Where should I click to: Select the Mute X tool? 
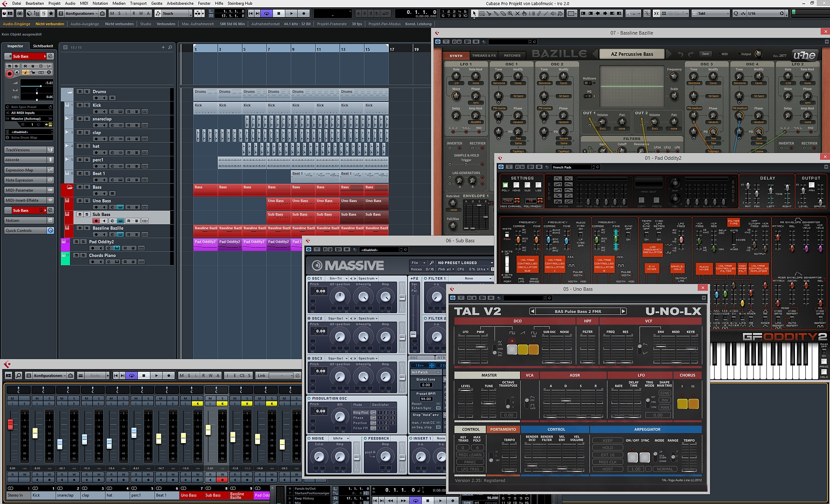tap(517, 13)
